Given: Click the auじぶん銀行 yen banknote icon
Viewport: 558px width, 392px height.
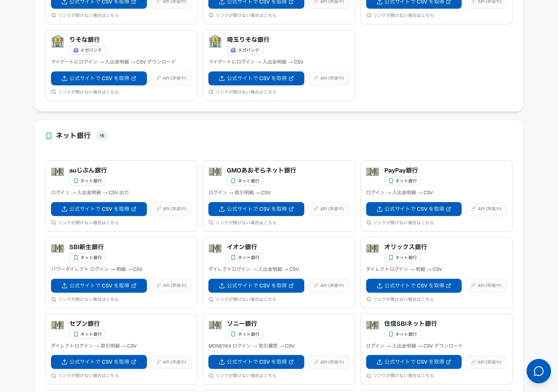Looking at the screenshot, I should point(58,172).
